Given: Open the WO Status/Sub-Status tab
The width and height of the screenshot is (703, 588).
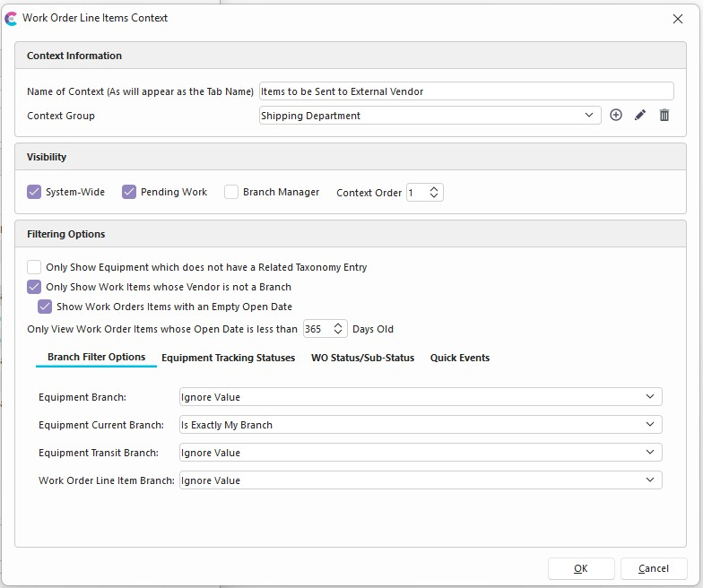Looking at the screenshot, I should pos(362,358).
